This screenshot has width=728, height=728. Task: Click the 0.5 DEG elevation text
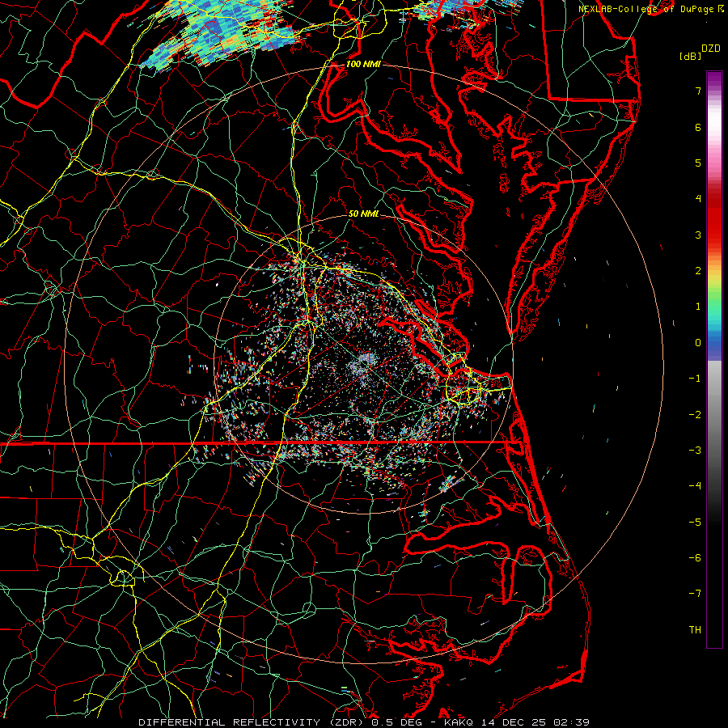pos(396,722)
